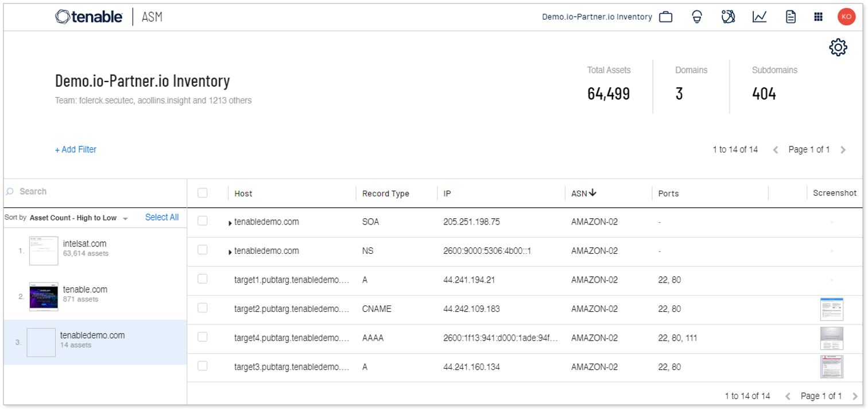The height and width of the screenshot is (410, 868).
Task: Sort by the Record Type column header
Action: [385, 194]
